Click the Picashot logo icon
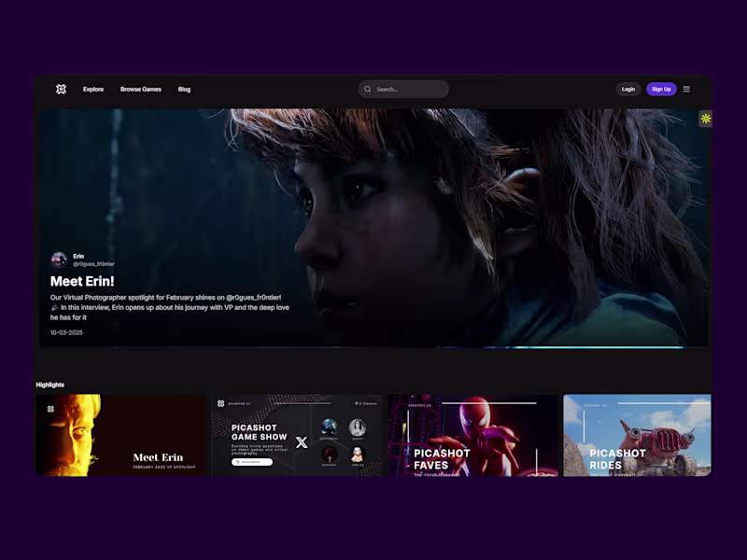 tap(61, 89)
